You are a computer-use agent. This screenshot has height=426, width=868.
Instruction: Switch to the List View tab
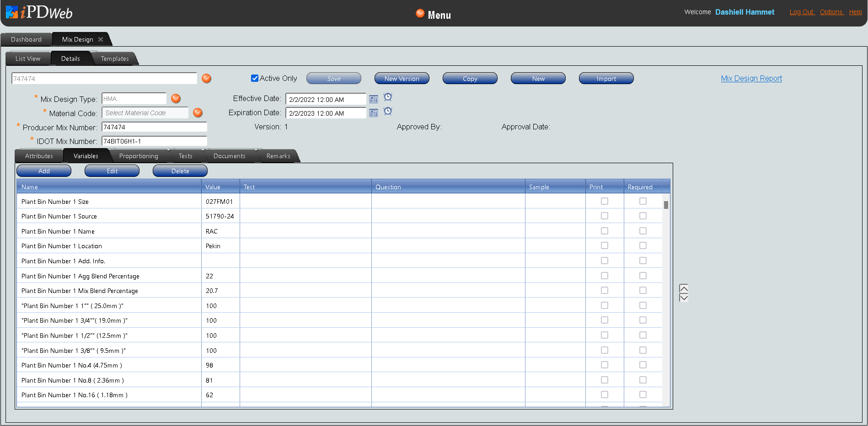pos(28,59)
